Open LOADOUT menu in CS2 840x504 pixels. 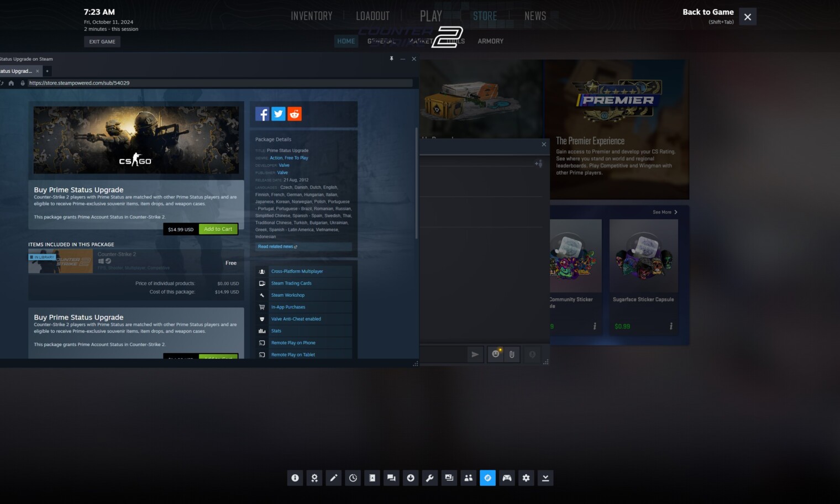tap(373, 16)
